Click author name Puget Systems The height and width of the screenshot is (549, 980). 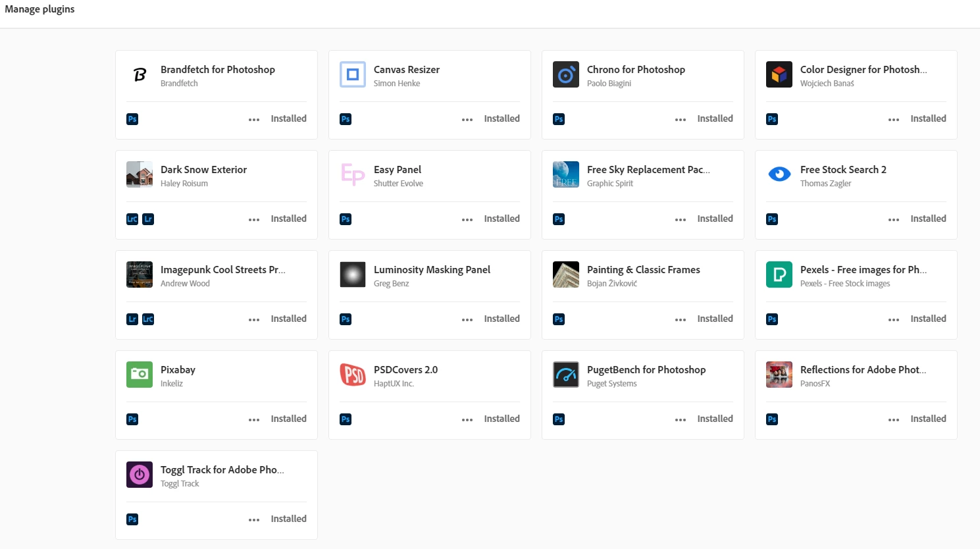[x=612, y=384]
